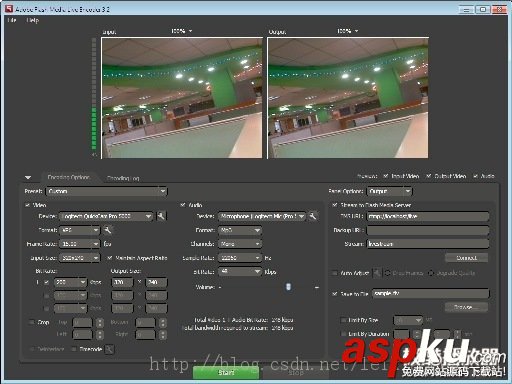
Task: Open the Preset dropdown showing Custom
Action: click(x=107, y=191)
